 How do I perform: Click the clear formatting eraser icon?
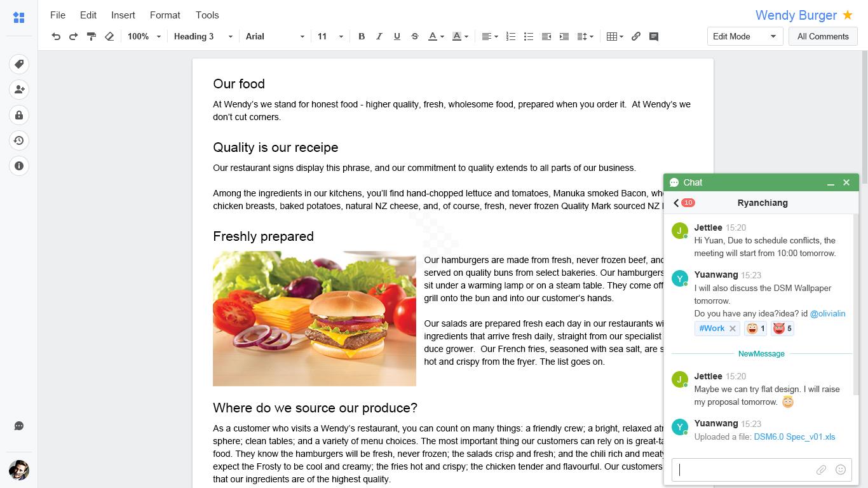(x=109, y=37)
